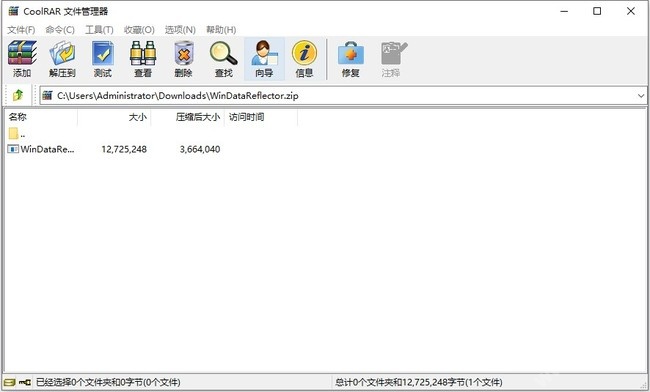Click the 修复 (Repair) first-aid icon
Image resolution: width=650 pixels, height=392 pixels.
tap(350, 58)
